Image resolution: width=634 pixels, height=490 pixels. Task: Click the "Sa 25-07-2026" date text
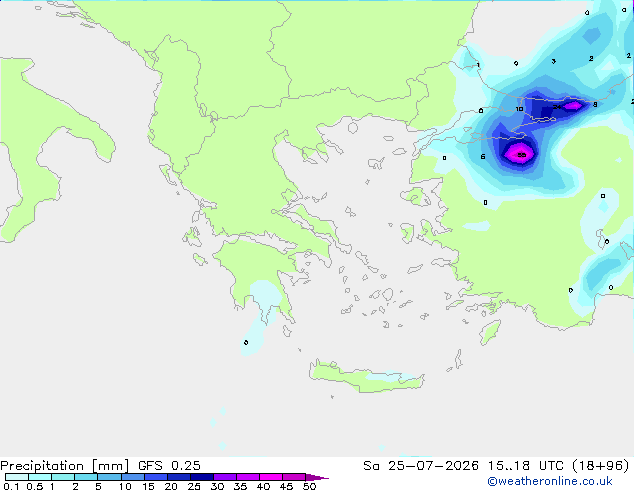(421, 466)
